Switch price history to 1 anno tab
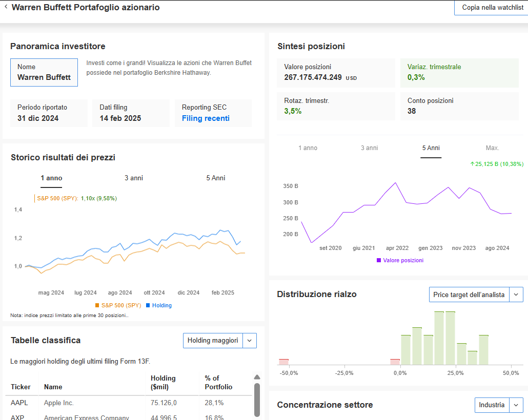Screen dimensions: 528x420 tap(52, 178)
